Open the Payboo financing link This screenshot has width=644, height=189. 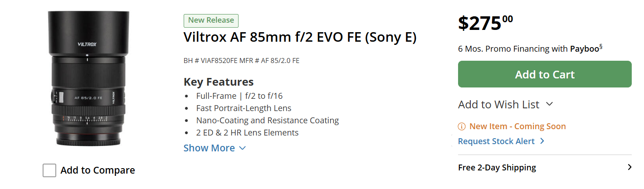584,49
